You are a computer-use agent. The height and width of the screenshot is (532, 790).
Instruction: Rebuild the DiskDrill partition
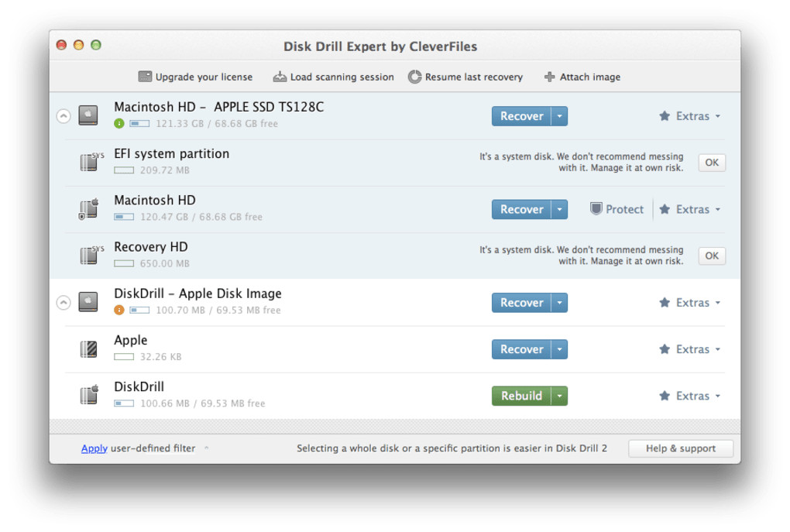[521, 396]
